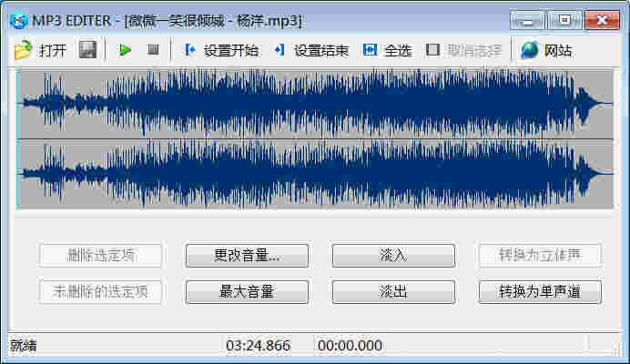Click 转换为单声道 button

[540, 291]
